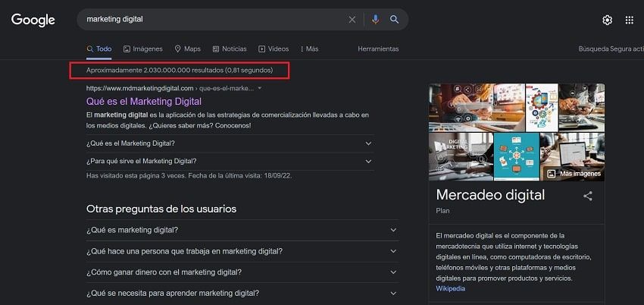Click the magnifier search button
Image resolution: width=644 pixels, height=305 pixels.
pyautogui.click(x=394, y=19)
